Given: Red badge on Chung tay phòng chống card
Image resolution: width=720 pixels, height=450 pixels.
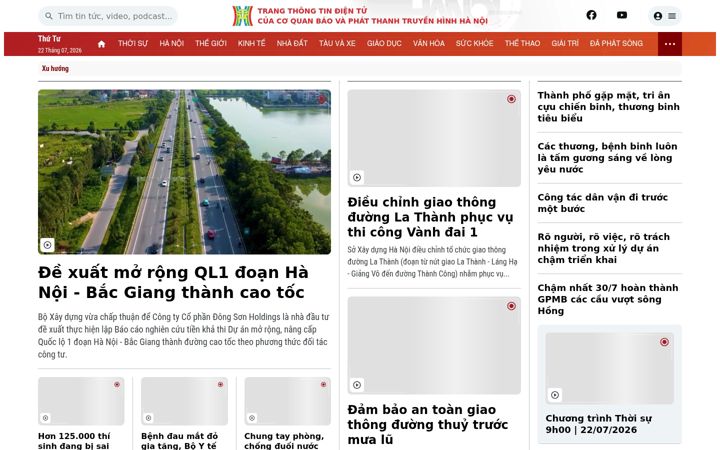Looking at the screenshot, I should click(323, 384).
